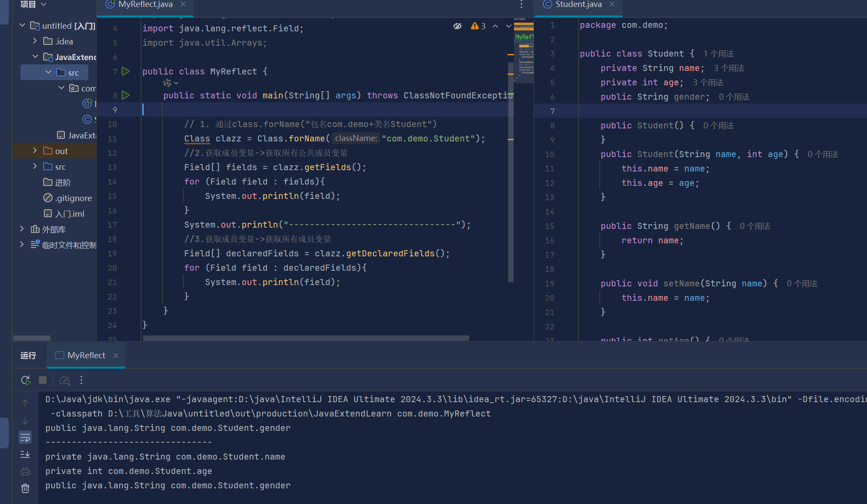This screenshot has height=504, width=867.
Task: Expand 外部库 external libraries node
Action: click(x=22, y=229)
